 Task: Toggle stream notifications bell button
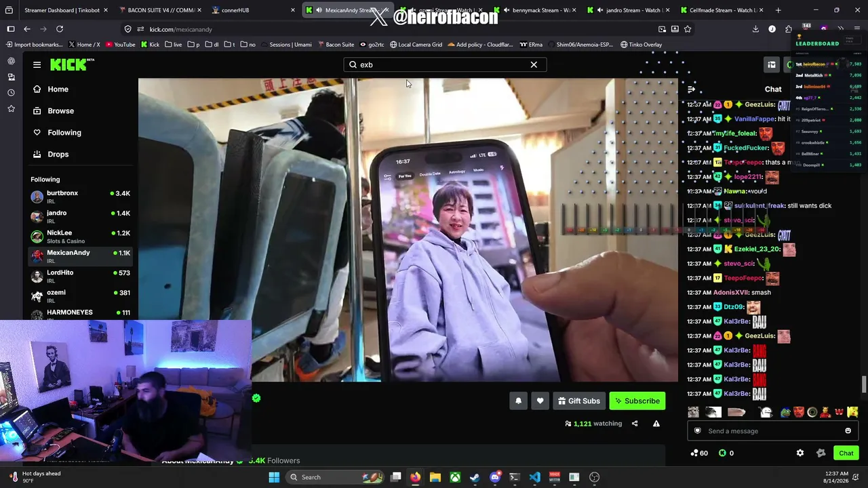[x=518, y=401]
